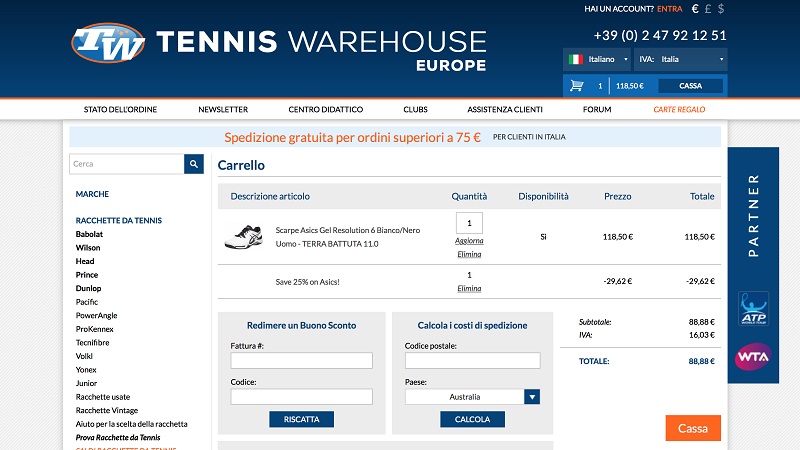Click Elimina link under the shoe quantity
This screenshot has width=800, height=450.
point(469,255)
